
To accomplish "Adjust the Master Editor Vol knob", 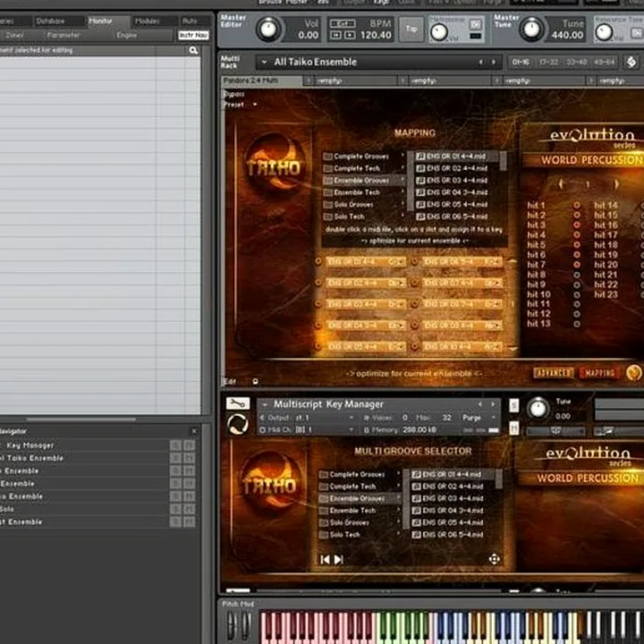I will point(268,30).
